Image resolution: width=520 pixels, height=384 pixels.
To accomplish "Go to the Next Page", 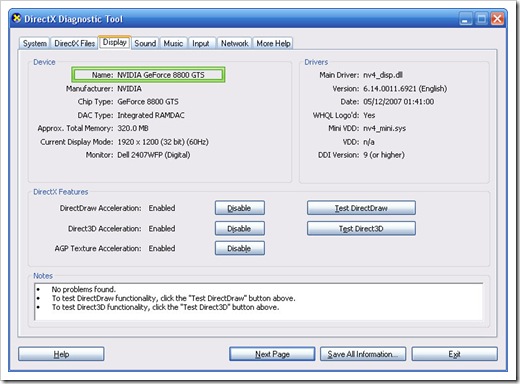I will pyautogui.click(x=272, y=354).
